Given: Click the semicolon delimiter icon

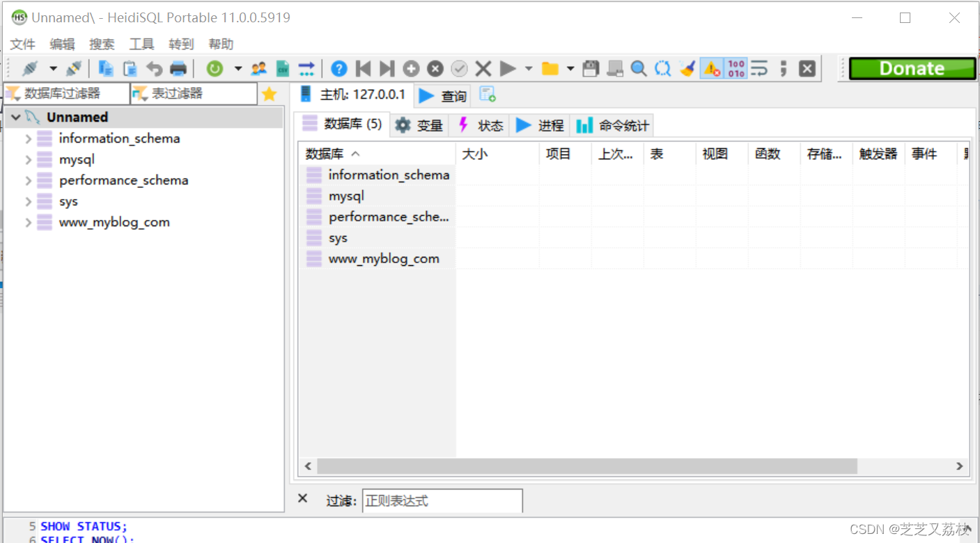Looking at the screenshot, I should [784, 68].
